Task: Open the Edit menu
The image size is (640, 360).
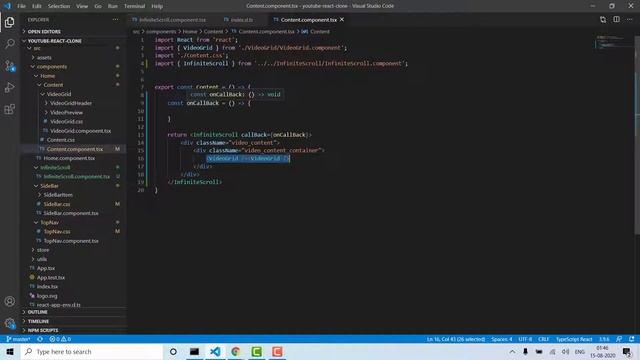Action: point(37,6)
